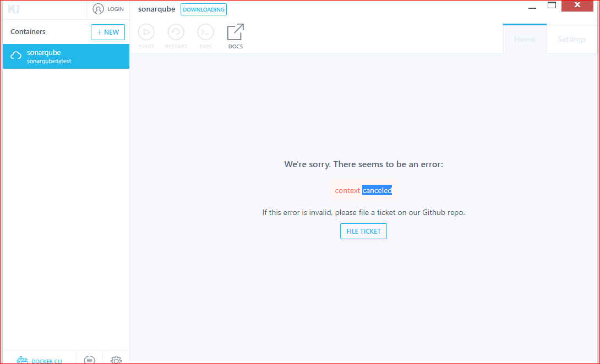Click the Docker whale icon beside DOCKER CLI

(22, 359)
